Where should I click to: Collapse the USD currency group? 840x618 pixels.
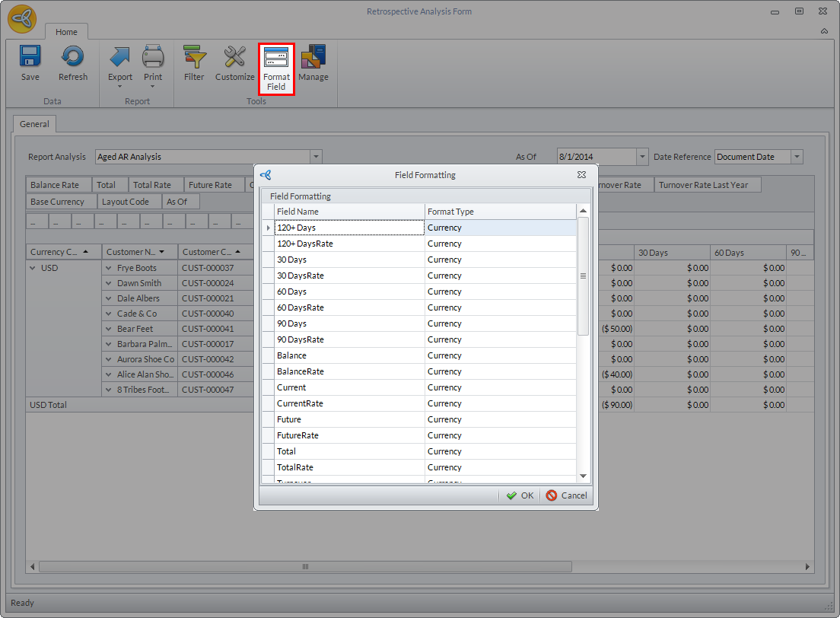(x=33, y=268)
